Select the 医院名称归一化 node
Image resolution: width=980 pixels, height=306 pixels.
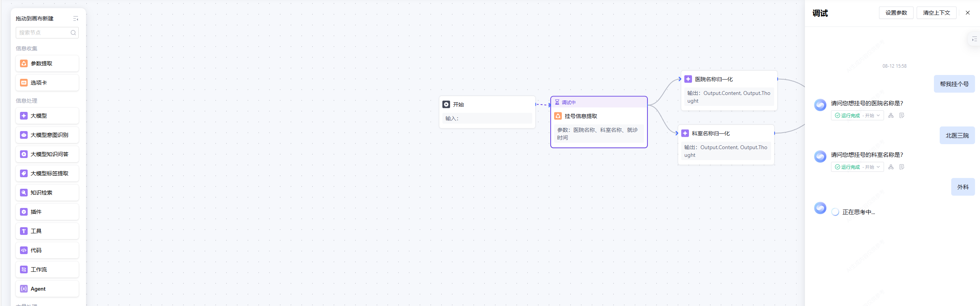click(x=728, y=80)
